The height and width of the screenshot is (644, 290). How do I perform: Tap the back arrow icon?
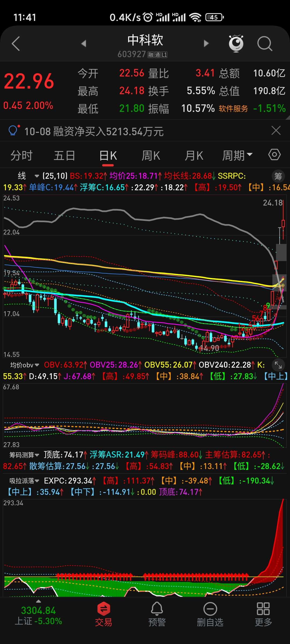point(16,43)
